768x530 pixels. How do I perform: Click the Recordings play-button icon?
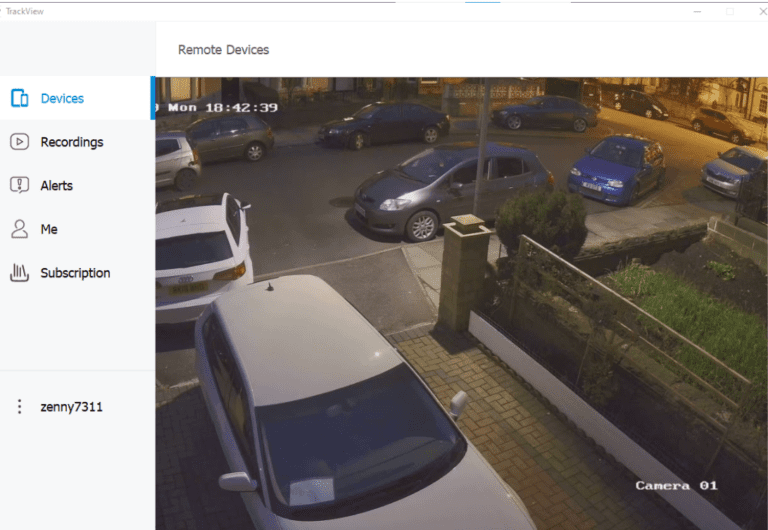[x=20, y=142]
